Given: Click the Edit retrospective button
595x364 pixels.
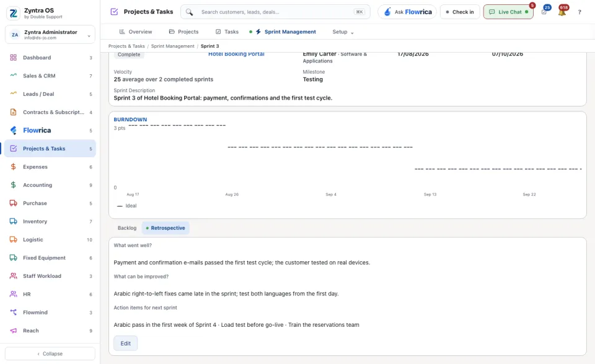Looking at the screenshot, I should pos(125,343).
